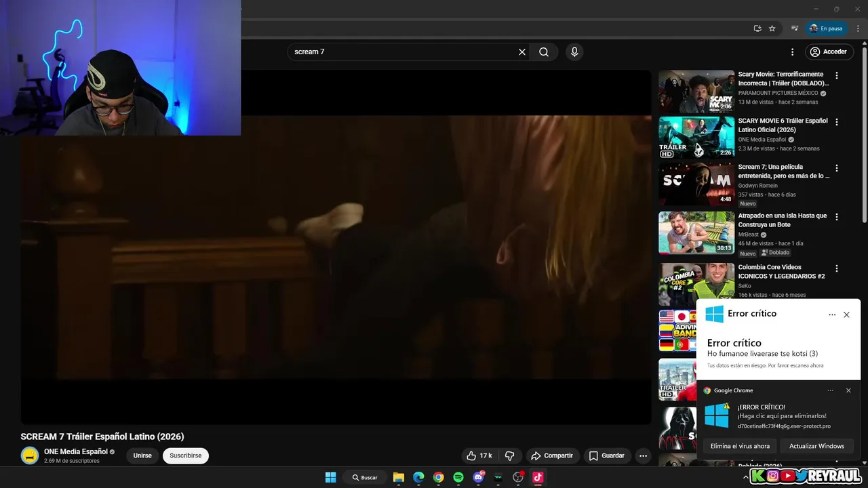This screenshot has width=868, height=488.
Task: Open the ONE Media Español channel name link
Action: coord(76,451)
